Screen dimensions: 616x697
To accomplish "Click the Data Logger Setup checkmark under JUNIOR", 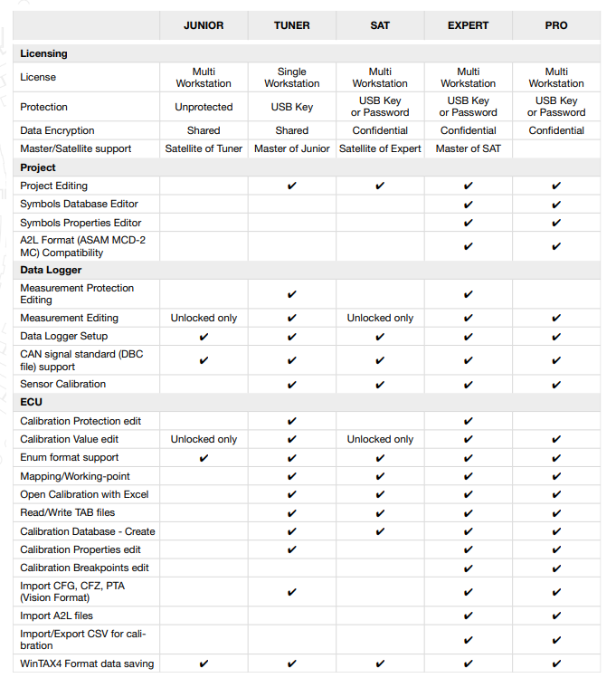I will [204, 337].
